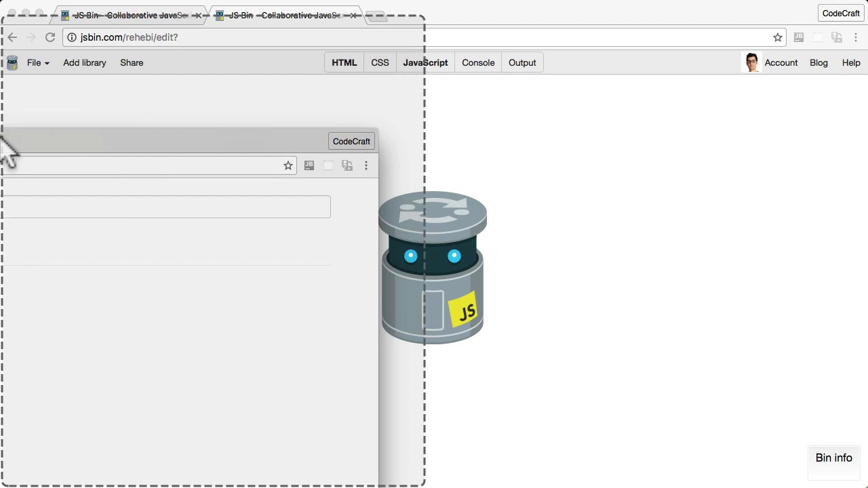Switch to the first JS Bin tab
Screen dimensions: 868x488
click(129, 15)
